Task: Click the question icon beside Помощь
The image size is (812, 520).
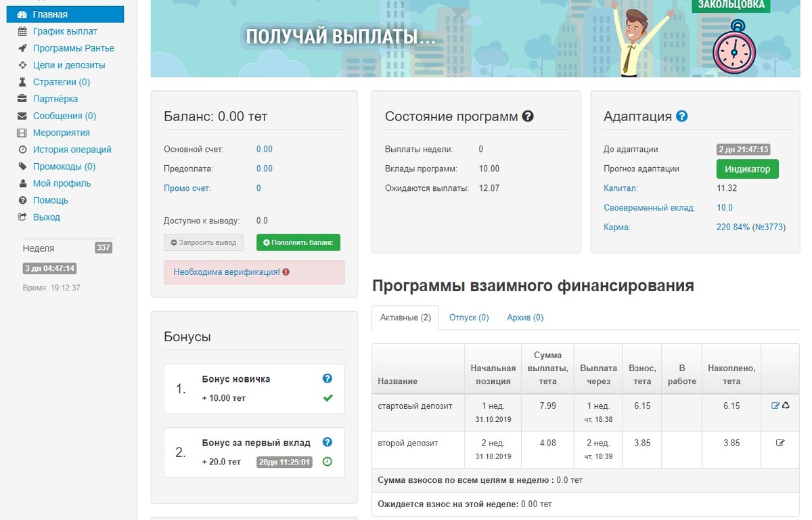Action: (x=22, y=200)
